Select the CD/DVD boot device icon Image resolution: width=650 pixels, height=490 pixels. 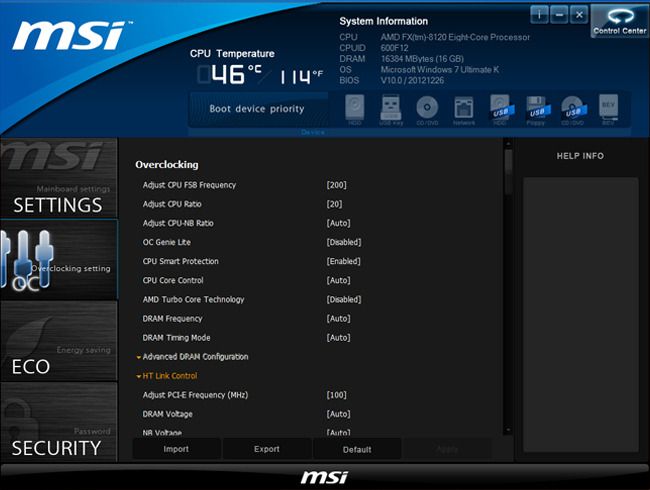[x=427, y=109]
